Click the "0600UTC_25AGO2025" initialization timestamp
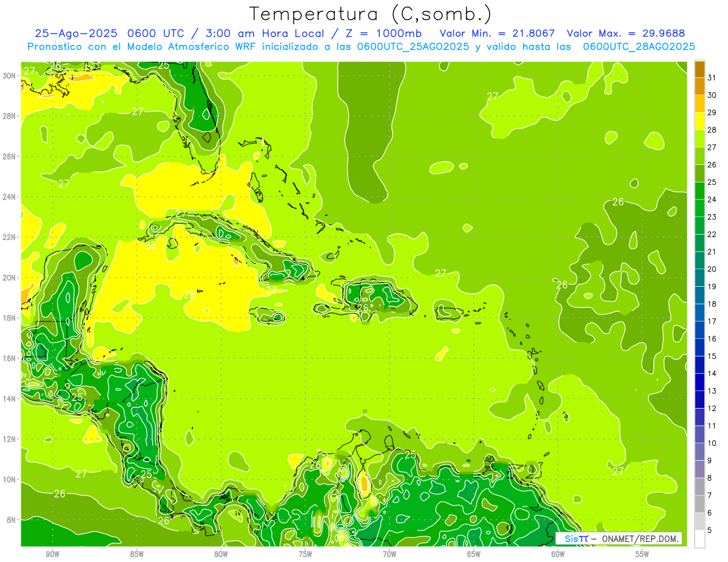The width and height of the screenshot is (728, 562). (x=413, y=47)
